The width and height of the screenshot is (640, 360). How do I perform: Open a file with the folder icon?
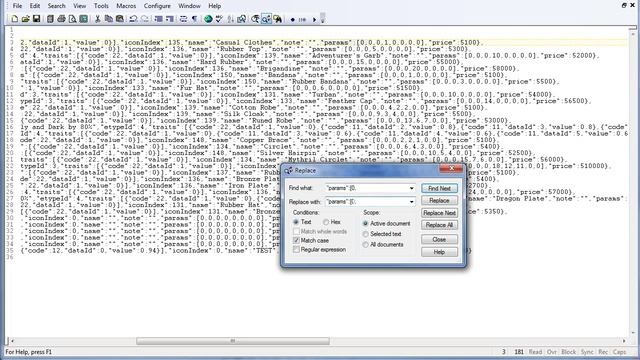(x=25, y=19)
